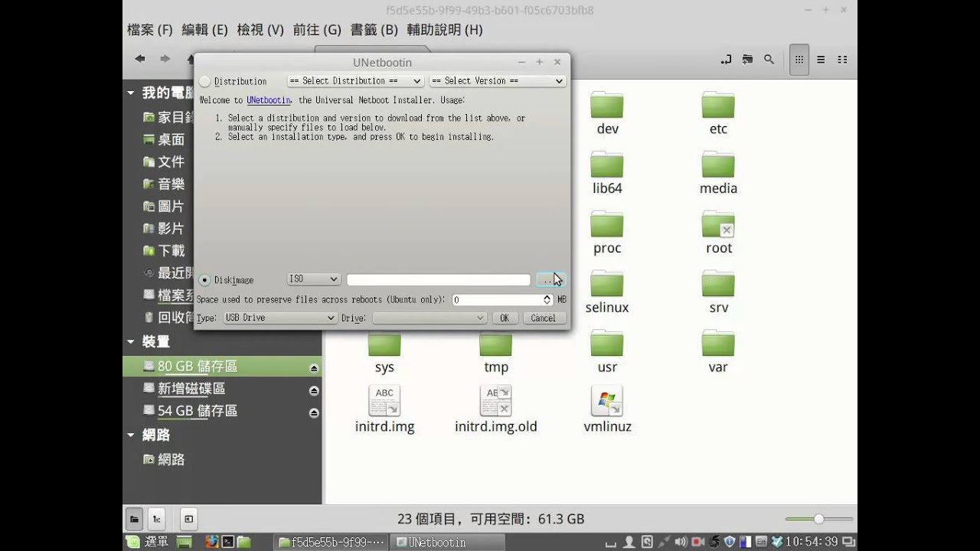Select the initrd.img.old file

496,409
